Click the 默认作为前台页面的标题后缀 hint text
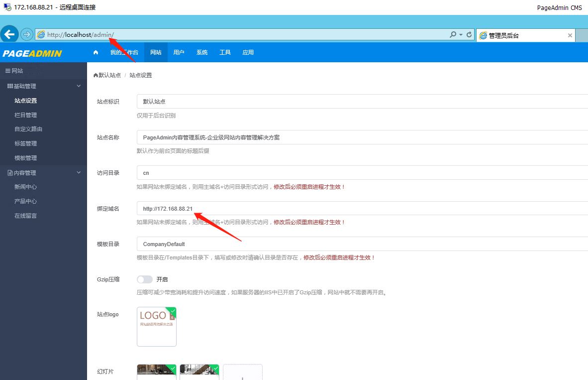The height and width of the screenshot is (380, 588). (x=173, y=151)
